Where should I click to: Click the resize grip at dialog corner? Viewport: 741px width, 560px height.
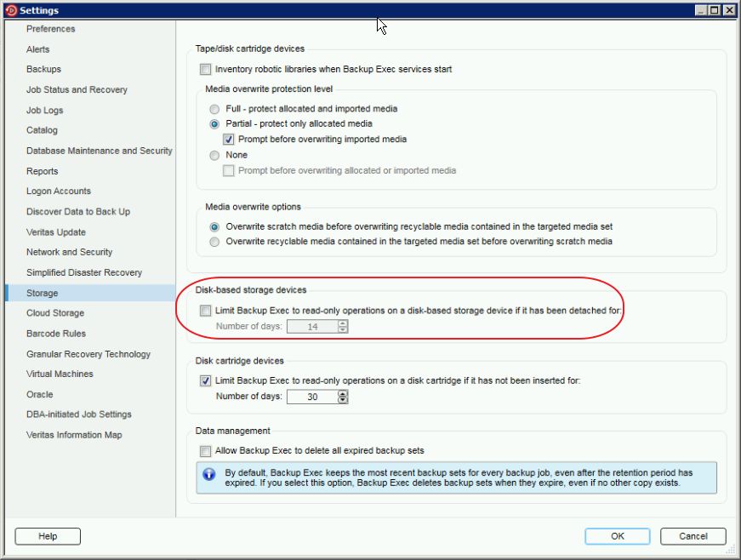(731, 550)
